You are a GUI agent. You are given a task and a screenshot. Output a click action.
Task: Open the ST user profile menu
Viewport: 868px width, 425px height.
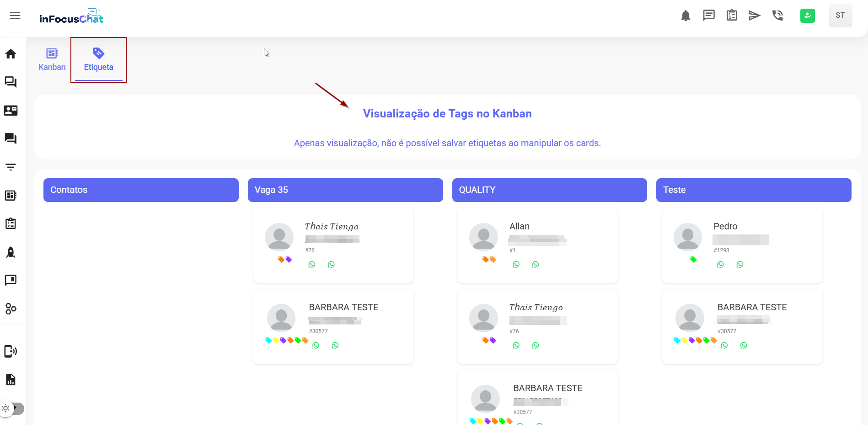(x=840, y=16)
